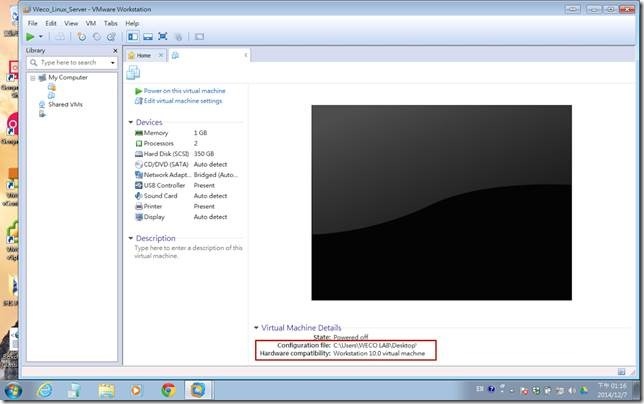
Task: Open Windows Media Player from the taskbar
Action: [x=136, y=390]
